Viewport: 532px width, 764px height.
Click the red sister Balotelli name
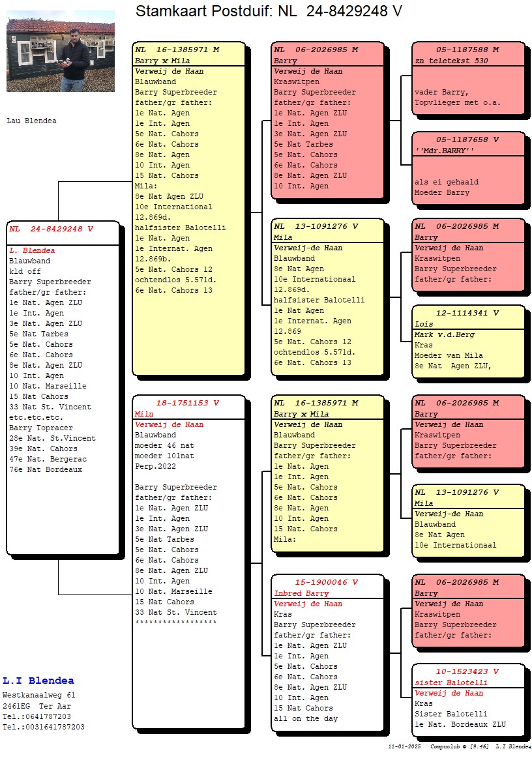click(x=451, y=683)
